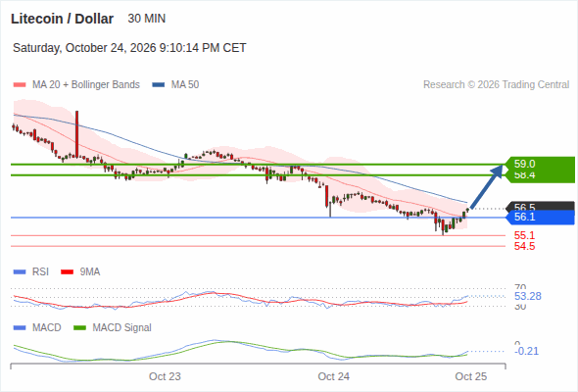Screen dimensions: 578x392
Task: Click the 56.1 blue pivot price tag
Action: 541,218
